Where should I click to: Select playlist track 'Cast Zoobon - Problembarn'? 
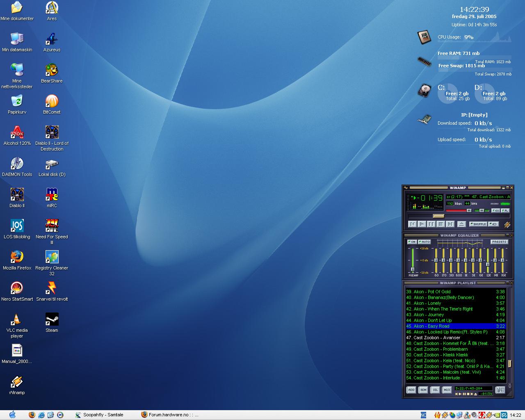pyautogui.click(x=455, y=349)
